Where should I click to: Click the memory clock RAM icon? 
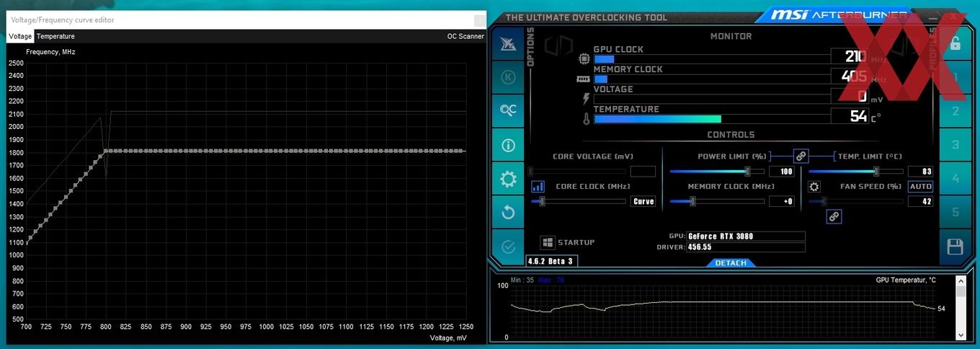[x=584, y=79]
